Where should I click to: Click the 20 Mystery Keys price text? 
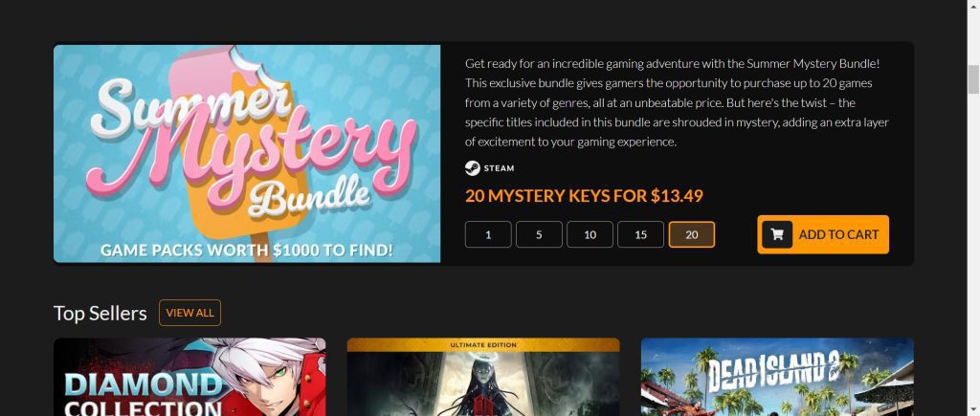click(x=584, y=195)
